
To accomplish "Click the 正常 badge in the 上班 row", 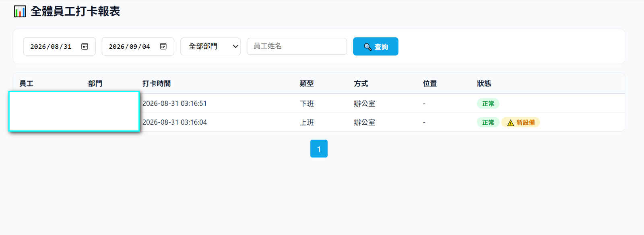I will [x=488, y=122].
